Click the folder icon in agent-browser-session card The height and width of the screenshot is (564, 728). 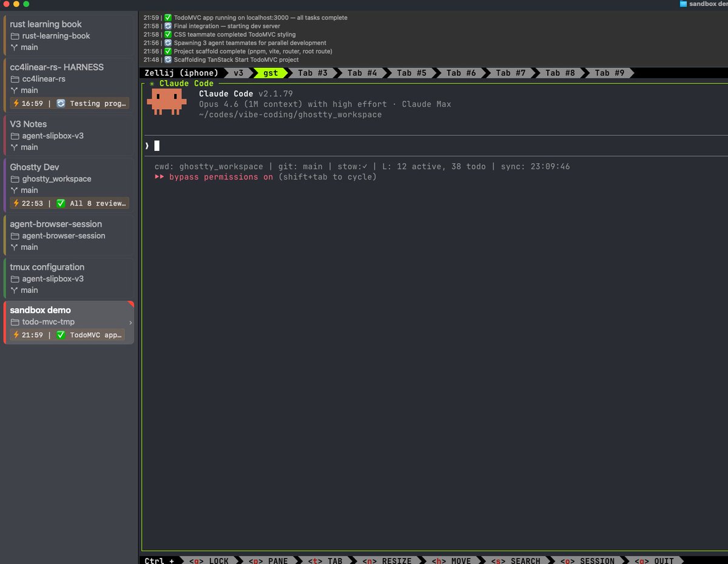click(x=15, y=236)
